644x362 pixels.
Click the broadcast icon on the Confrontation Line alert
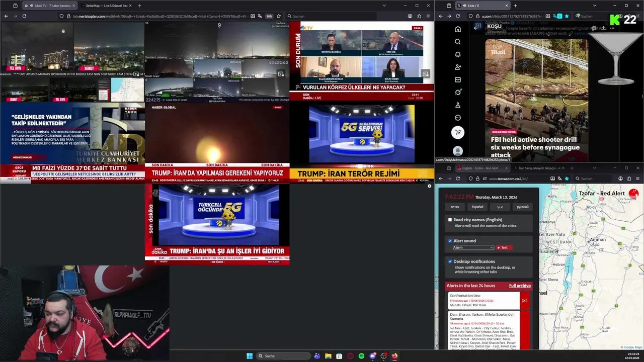click(524, 301)
